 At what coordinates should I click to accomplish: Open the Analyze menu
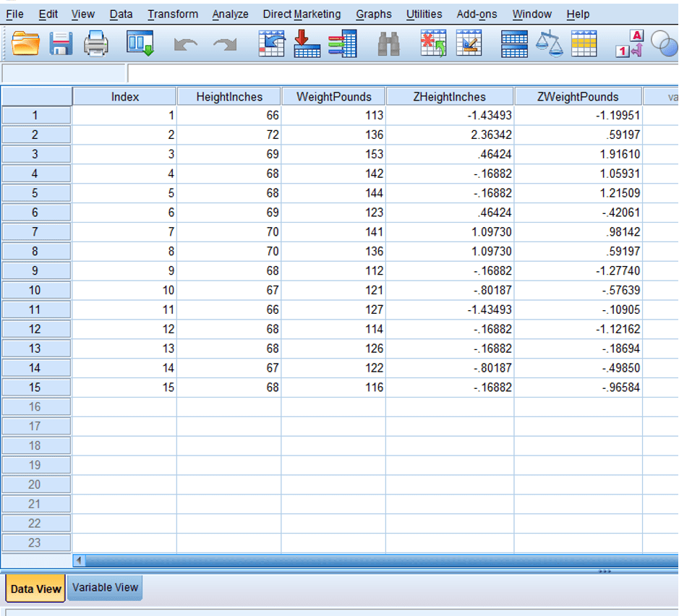pyautogui.click(x=230, y=14)
